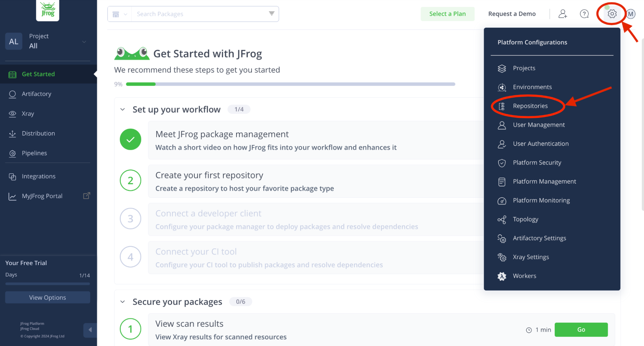The height and width of the screenshot is (346, 644).
Task: Open the MyJFrog Portal external link icon
Action: pos(86,196)
